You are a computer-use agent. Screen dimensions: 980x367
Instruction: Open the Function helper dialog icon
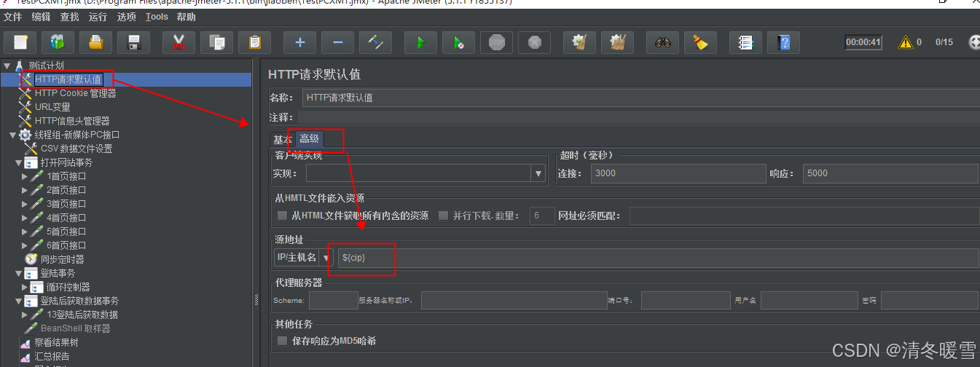coord(745,42)
